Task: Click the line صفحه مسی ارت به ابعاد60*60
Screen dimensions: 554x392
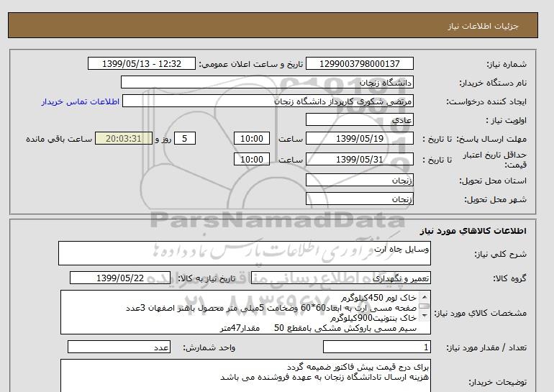Action: (271, 309)
